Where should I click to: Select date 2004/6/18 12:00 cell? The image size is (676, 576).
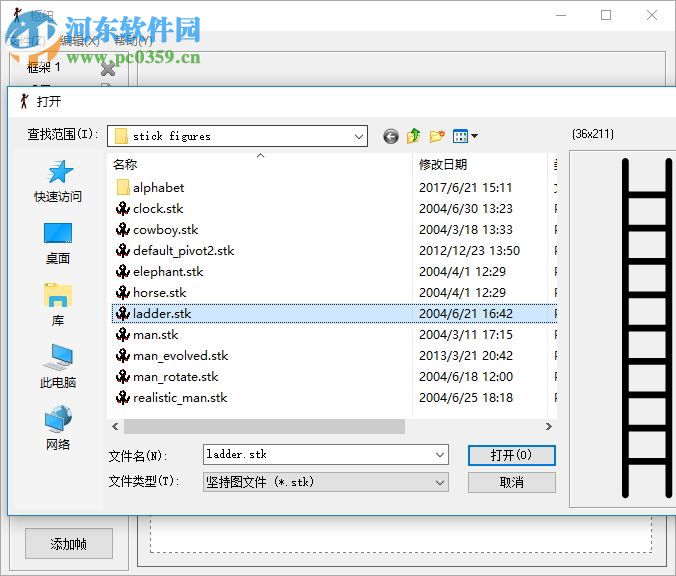point(466,377)
